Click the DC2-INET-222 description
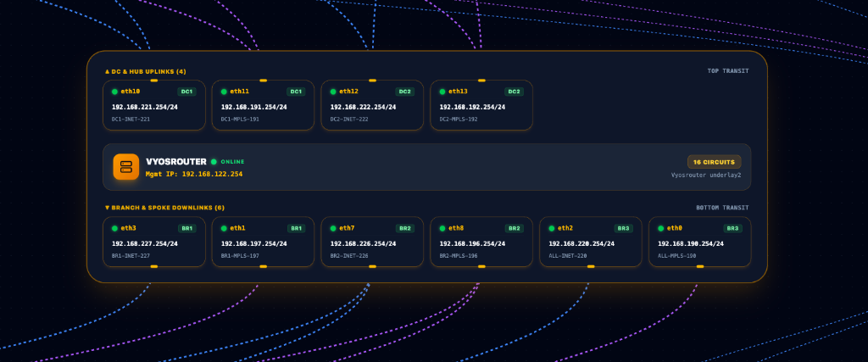 coord(349,119)
